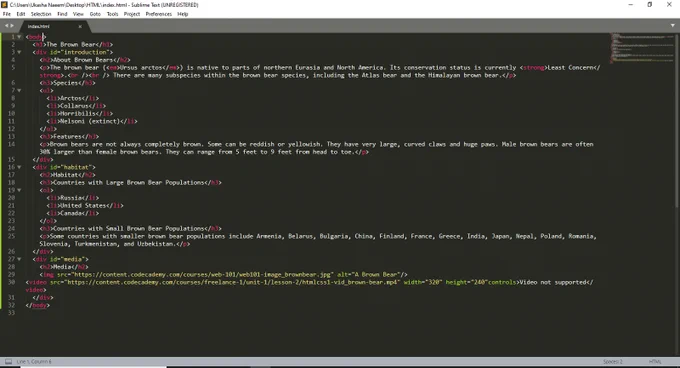Click the closing body tag on line 32
Screen dimensions: 680x368
point(38,305)
